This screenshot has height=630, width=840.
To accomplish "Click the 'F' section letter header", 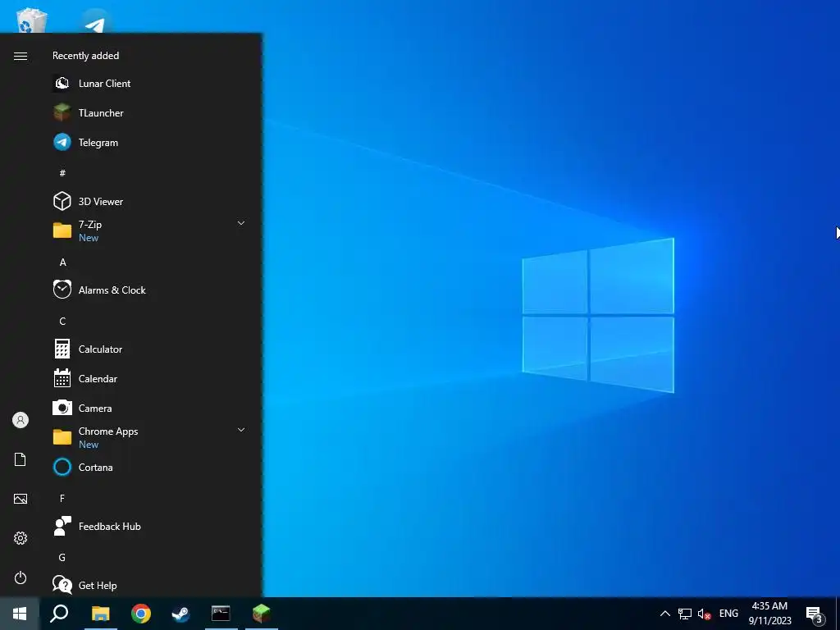I will pos(62,499).
